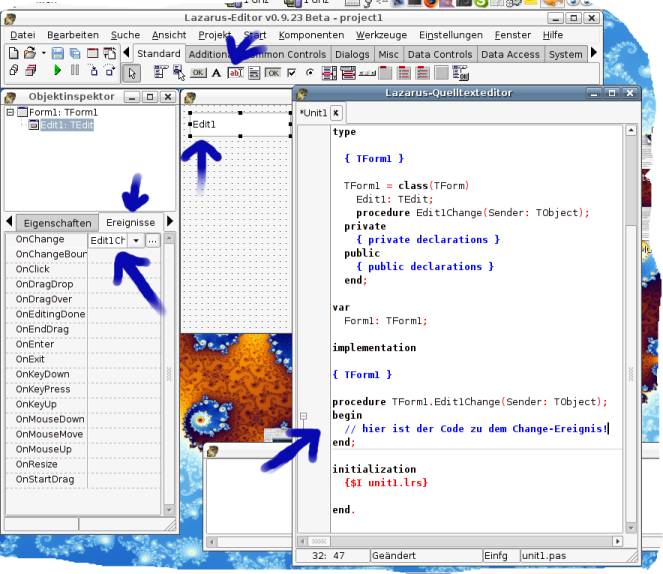Image resolution: width=663 pixels, height=574 pixels.
Task: Pick the TGroupBox component icon
Action: [385, 73]
